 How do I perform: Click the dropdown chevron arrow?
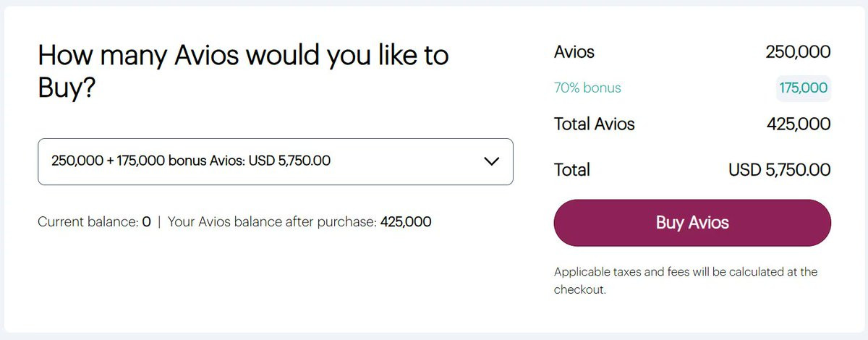[491, 161]
